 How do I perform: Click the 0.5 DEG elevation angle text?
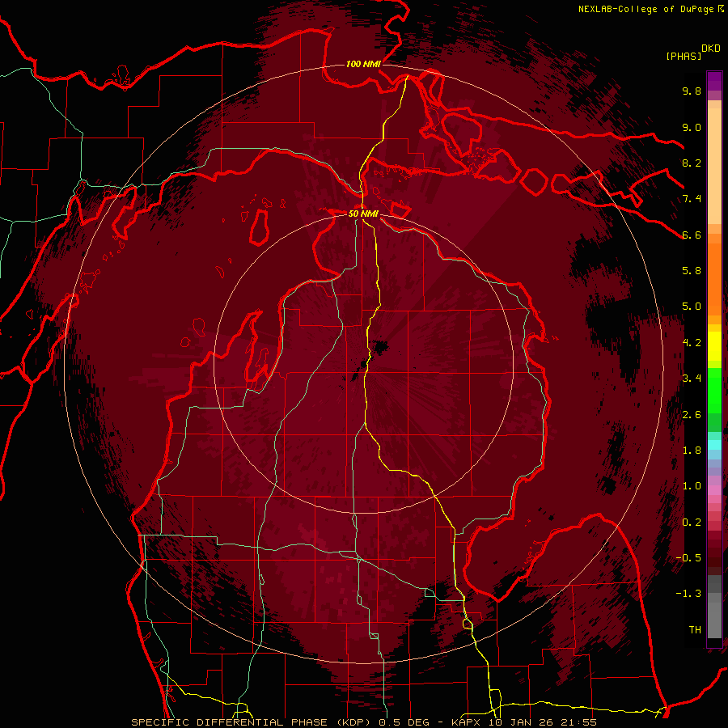(x=405, y=722)
